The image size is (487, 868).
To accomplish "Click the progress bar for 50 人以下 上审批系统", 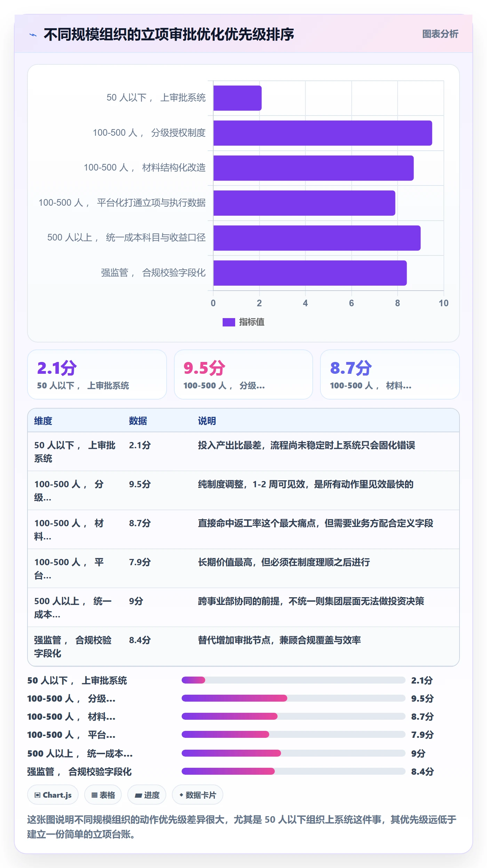I will point(293,680).
